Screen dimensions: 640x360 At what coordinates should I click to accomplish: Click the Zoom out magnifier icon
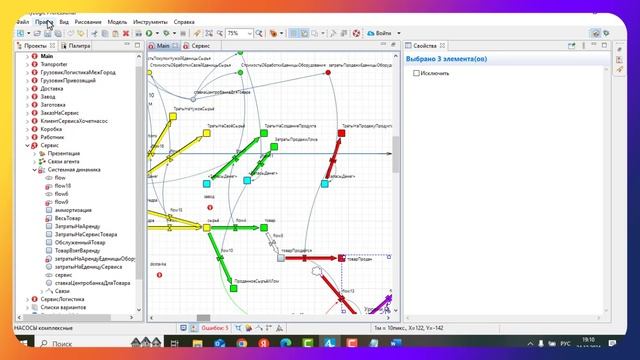220,33
